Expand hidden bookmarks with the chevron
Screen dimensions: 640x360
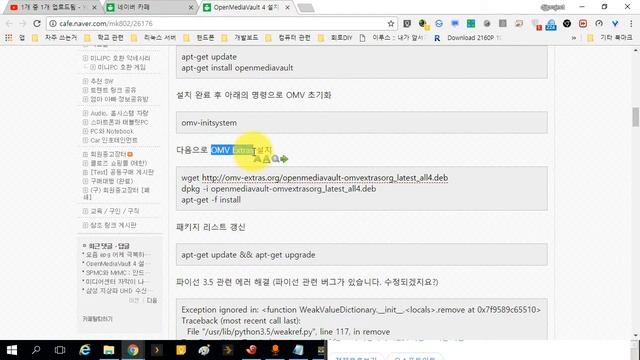coord(574,38)
